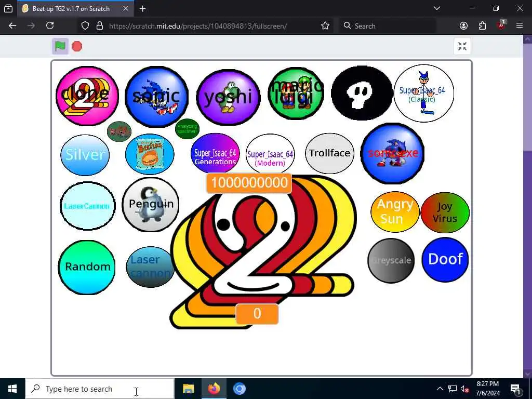The width and height of the screenshot is (532, 399).
Task: Choose the Angry Sun bubble
Action: pos(395,212)
